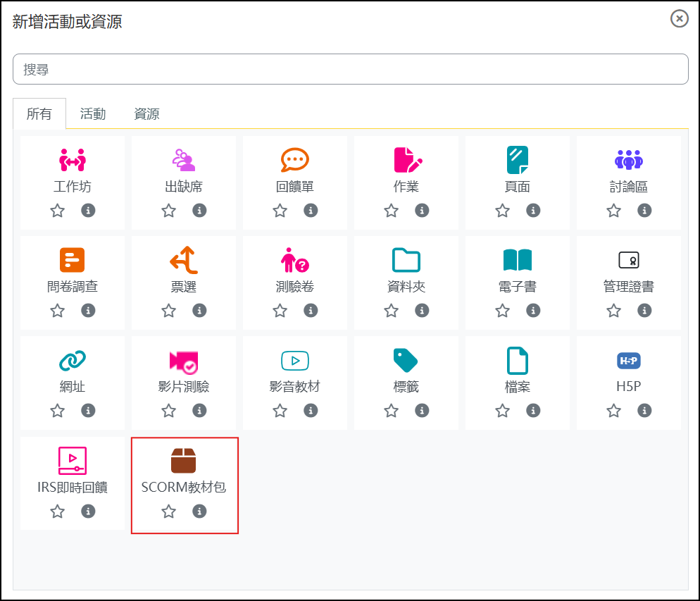Choose the 回饋單 feedback activity icon

point(294,160)
